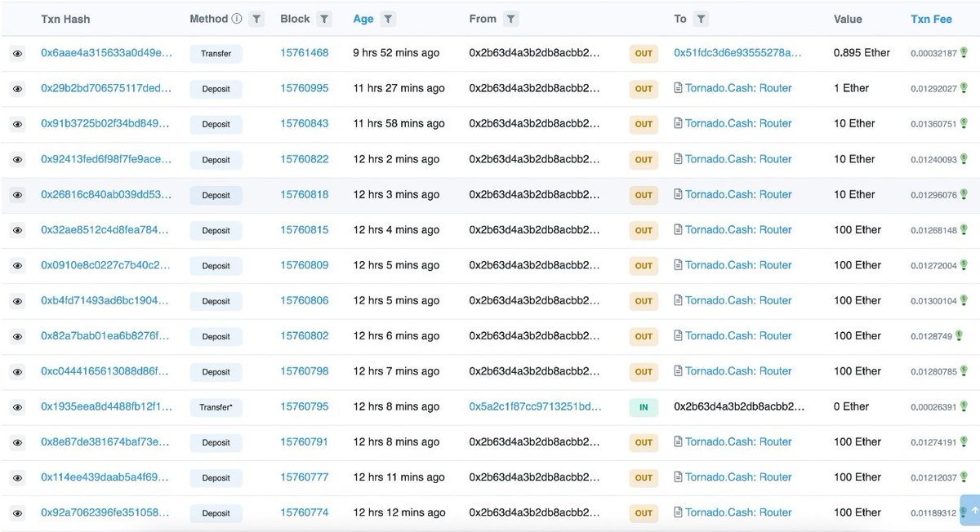
Task: Click gas lightbulb icon beside fee 0.0128749
Action: (x=959, y=335)
